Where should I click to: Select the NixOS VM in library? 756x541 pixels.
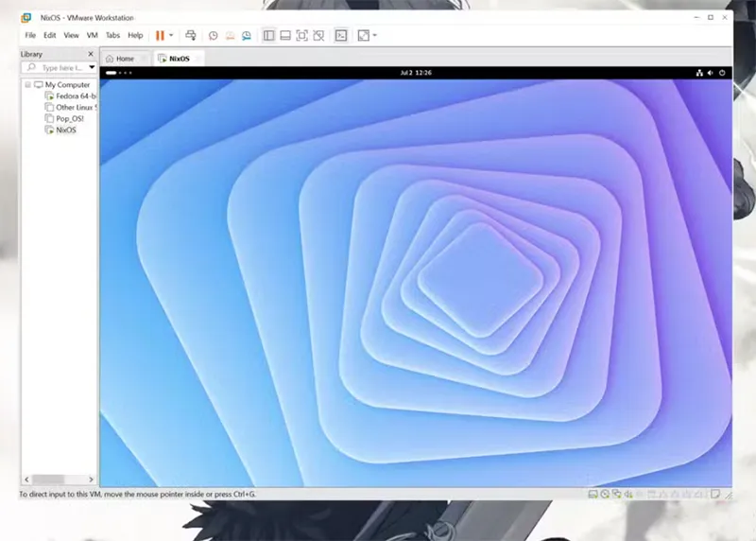(66, 130)
